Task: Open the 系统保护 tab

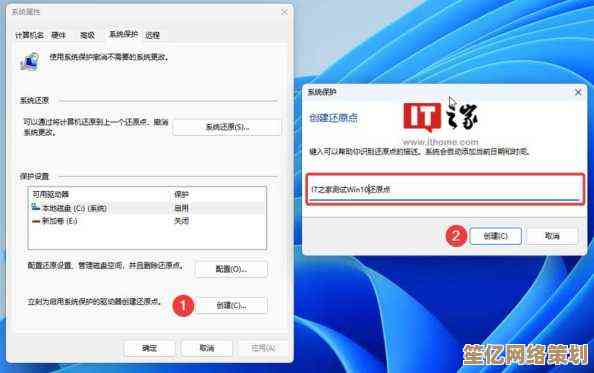Action: [x=123, y=34]
